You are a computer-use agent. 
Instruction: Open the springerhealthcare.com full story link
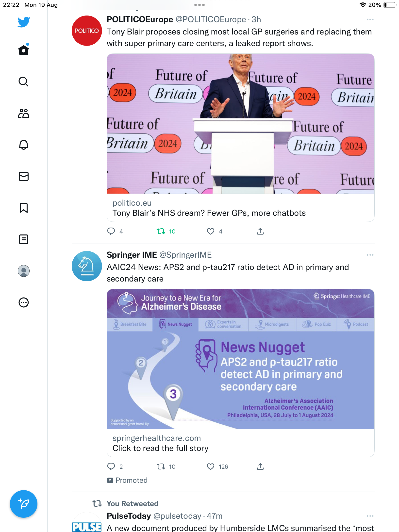point(241,373)
